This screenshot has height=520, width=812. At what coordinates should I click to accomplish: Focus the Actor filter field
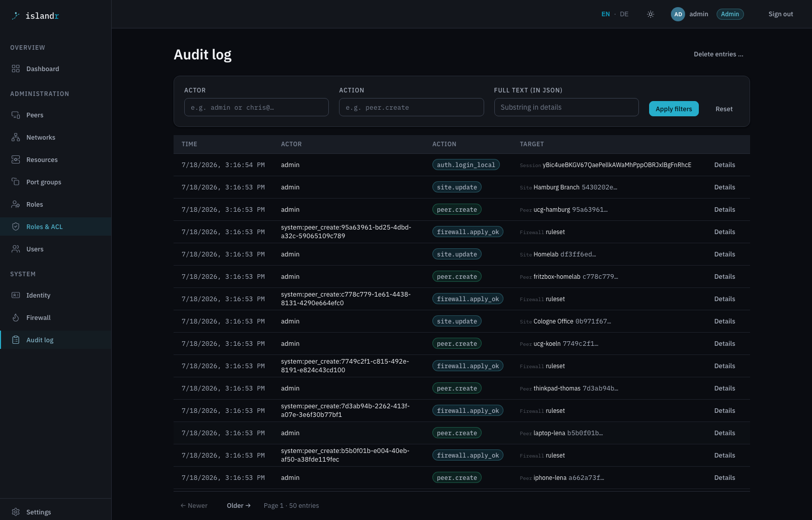(x=256, y=107)
